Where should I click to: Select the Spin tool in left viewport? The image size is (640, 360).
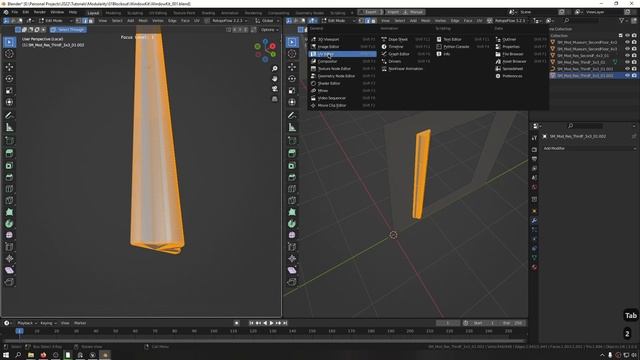[x=9, y=224]
